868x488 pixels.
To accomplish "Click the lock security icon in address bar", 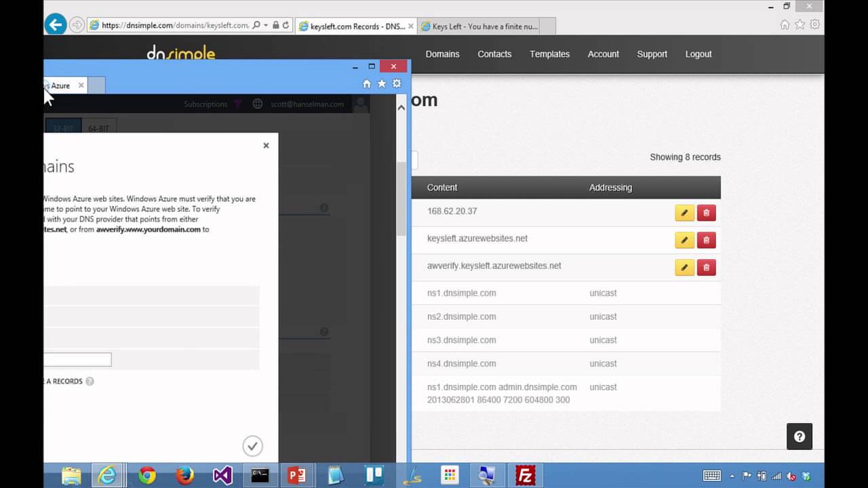I will (x=275, y=25).
